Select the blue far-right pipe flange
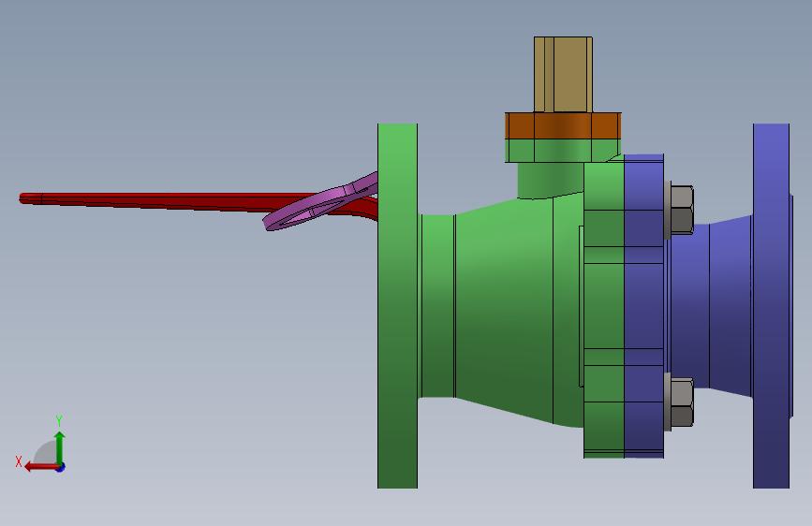 (771, 305)
